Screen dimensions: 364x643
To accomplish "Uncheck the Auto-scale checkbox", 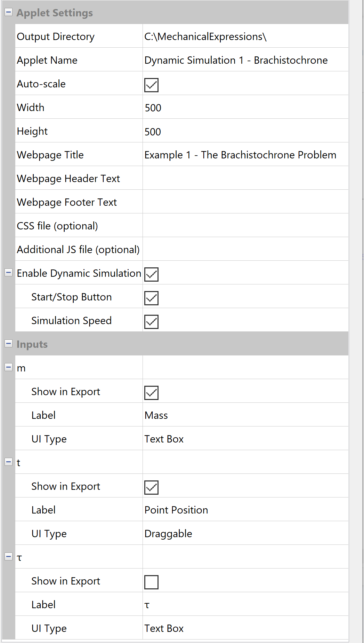I will pos(151,85).
